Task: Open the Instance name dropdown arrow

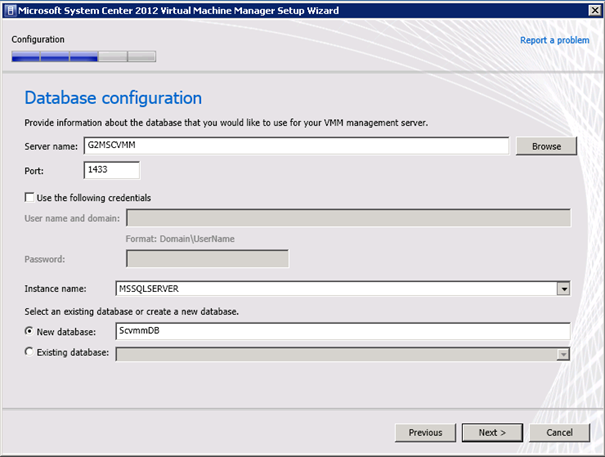Action: 563,289
